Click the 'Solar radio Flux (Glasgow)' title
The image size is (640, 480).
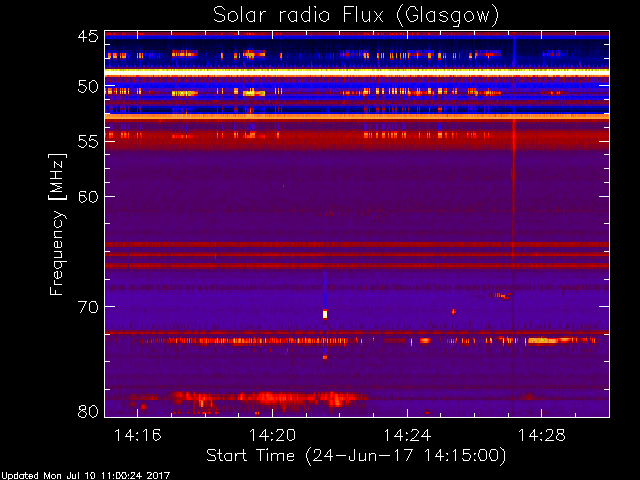click(356, 16)
